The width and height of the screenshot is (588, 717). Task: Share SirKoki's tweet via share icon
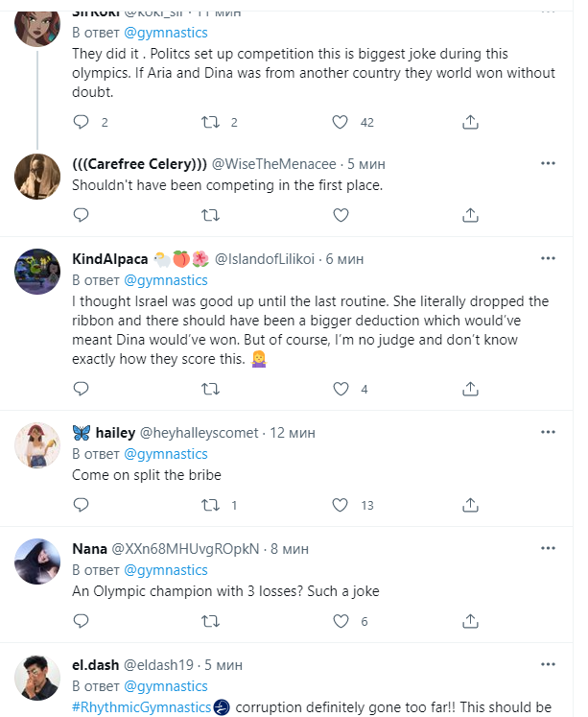[x=470, y=123]
